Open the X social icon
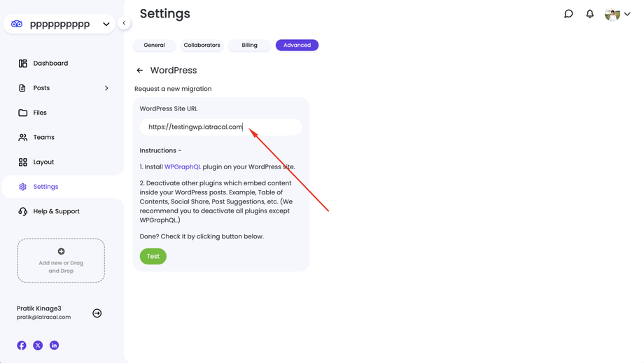Screen dimensions: 644x363 [x=38, y=346]
